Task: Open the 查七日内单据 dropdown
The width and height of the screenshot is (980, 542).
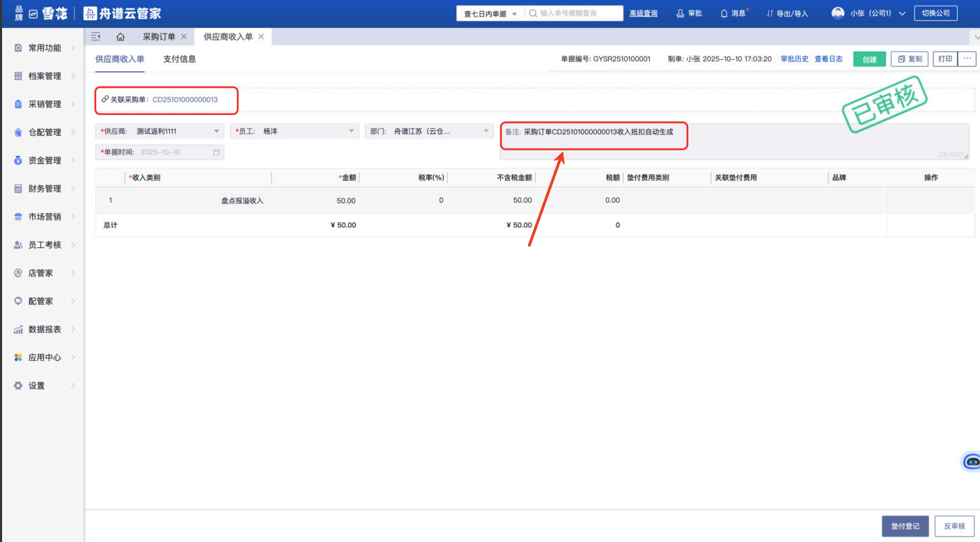Action: pyautogui.click(x=490, y=13)
